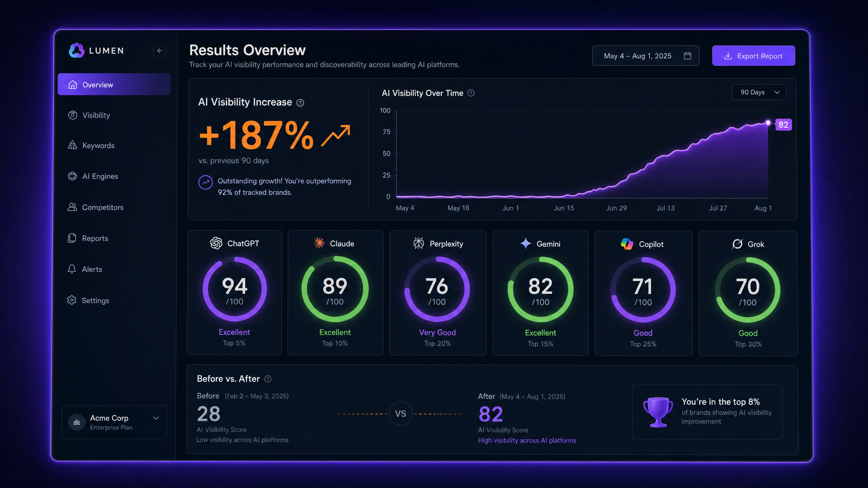Screen dimensions: 868x488
Task: Click the Perplexity 76 score ring
Action: coord(437,289)
